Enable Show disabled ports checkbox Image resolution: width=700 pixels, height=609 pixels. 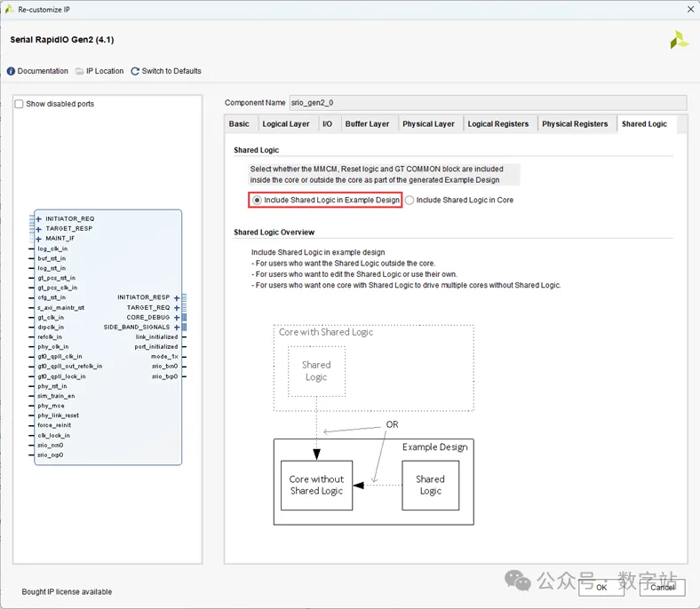coord(20,104)
